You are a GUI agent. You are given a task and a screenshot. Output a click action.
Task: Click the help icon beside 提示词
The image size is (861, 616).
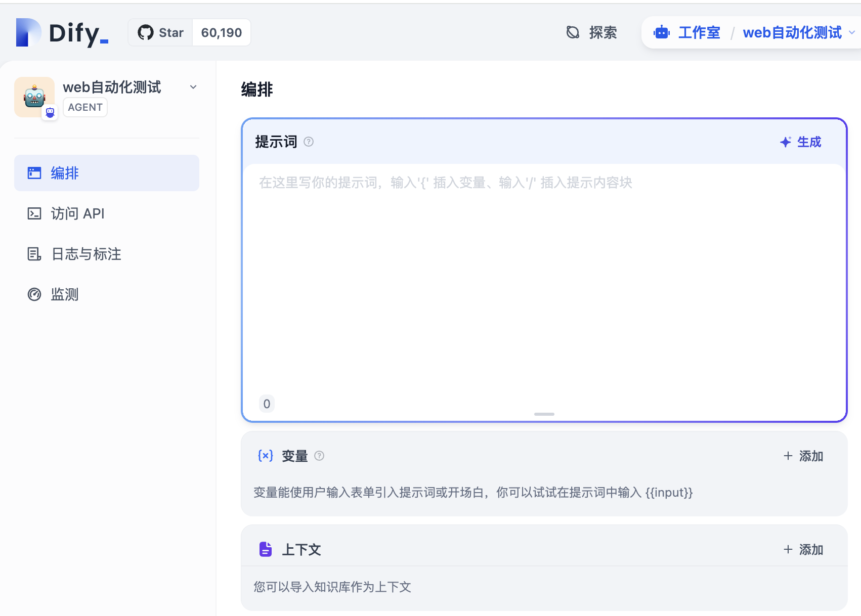(309, 142)
